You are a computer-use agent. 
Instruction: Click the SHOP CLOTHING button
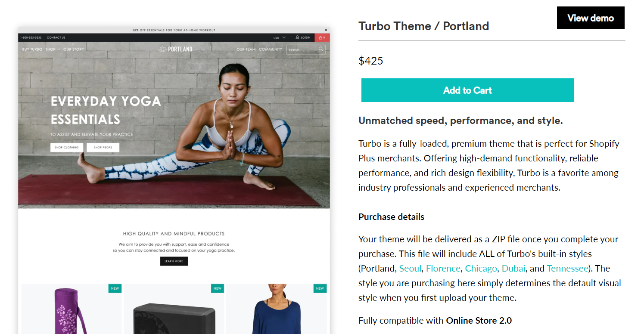point(66,147)
